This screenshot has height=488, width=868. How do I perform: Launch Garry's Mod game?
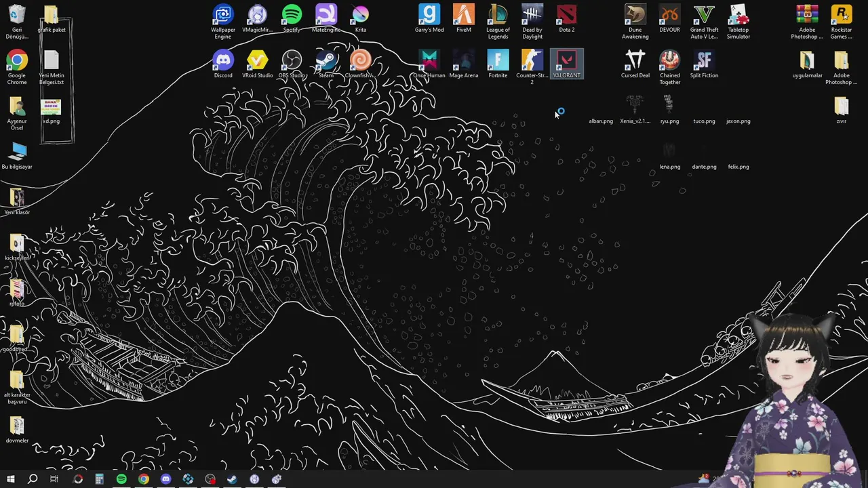tap(429, 18)
